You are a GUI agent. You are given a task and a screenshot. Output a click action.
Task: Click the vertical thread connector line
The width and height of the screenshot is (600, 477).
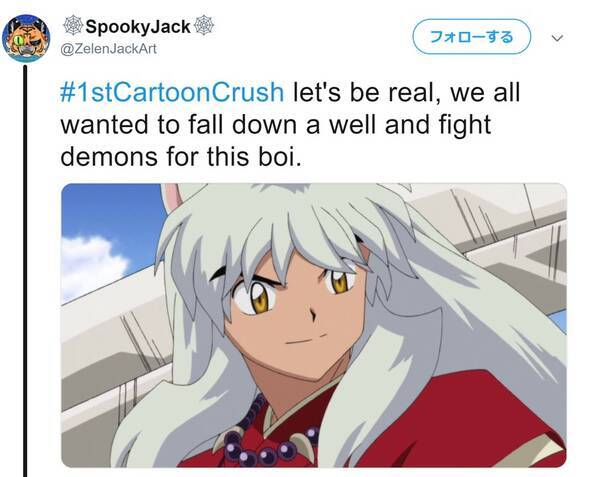[25, 271]
